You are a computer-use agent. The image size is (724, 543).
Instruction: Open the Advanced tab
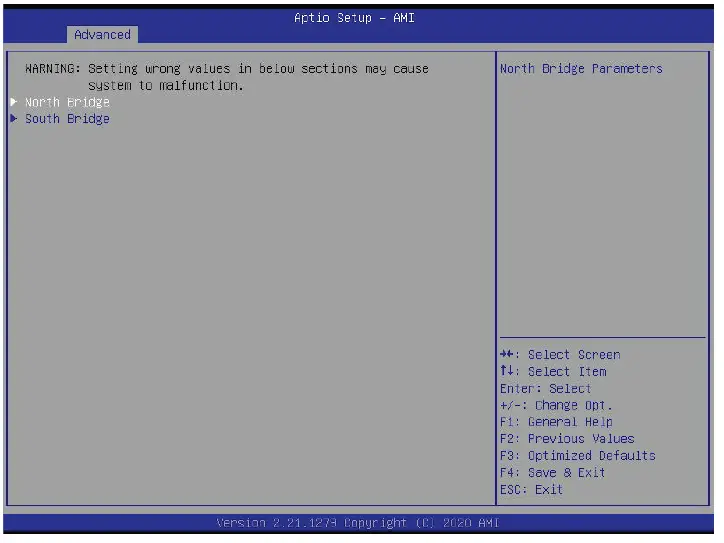102,35
